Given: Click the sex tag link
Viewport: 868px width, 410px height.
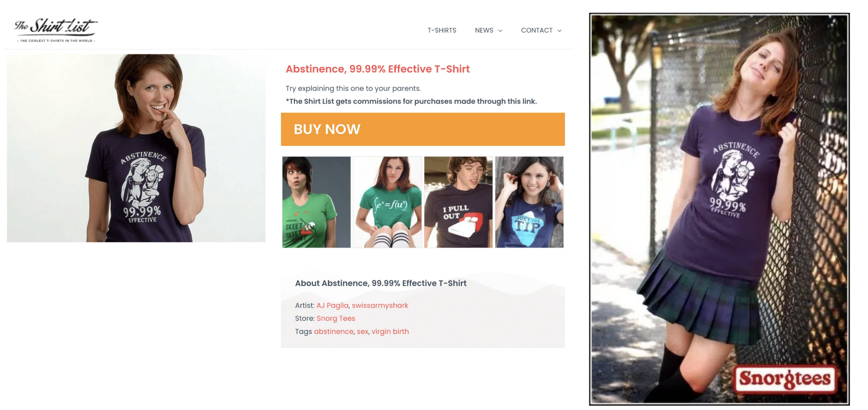Looking at the screenshot, I should click(363, 332).
